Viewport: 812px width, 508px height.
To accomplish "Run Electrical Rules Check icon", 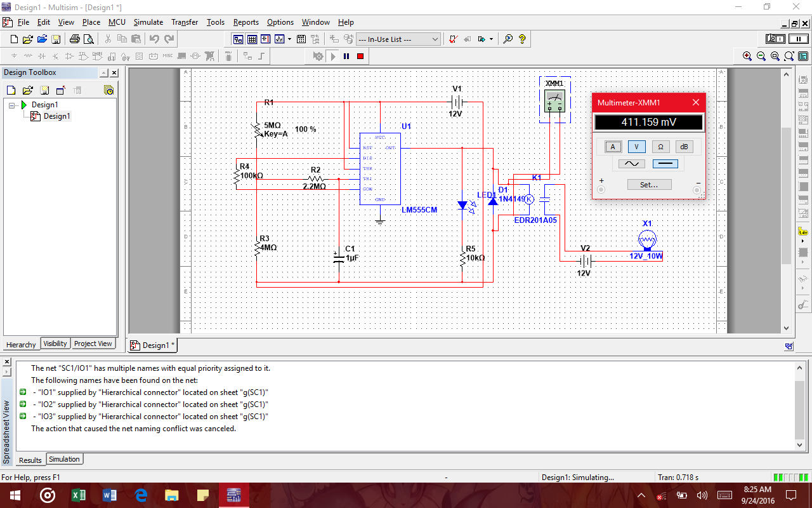I will coord(454,39).
